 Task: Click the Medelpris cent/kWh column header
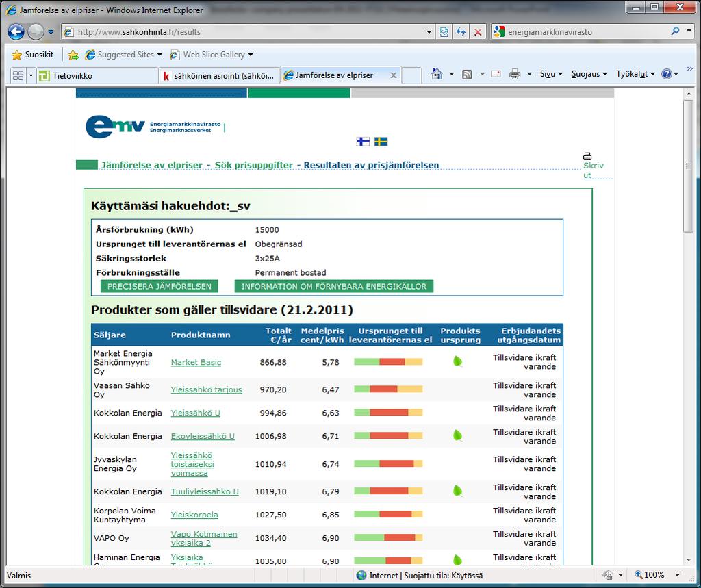pos(322,335)
